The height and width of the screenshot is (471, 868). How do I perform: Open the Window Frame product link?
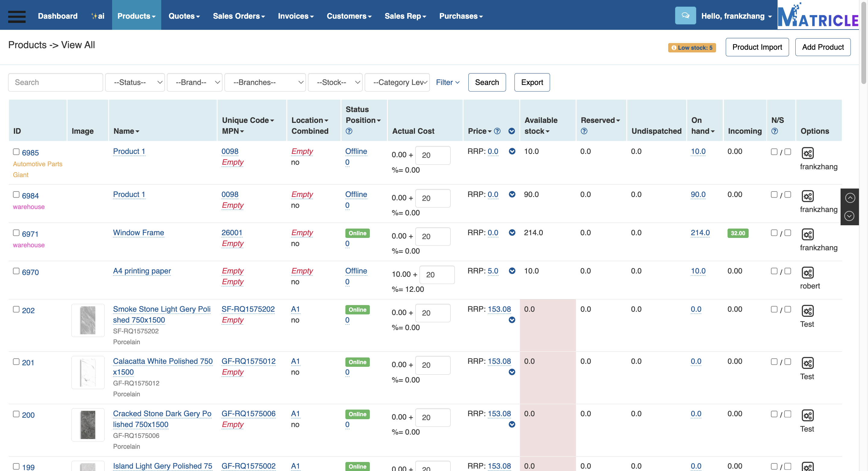(139, 232)
